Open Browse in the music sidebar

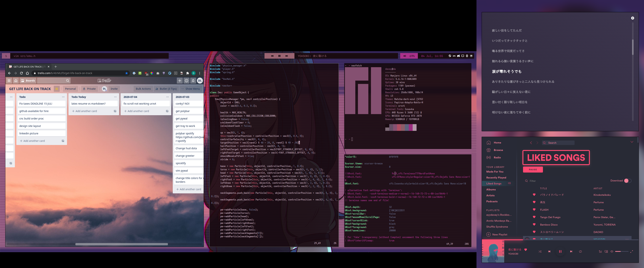point(498,150)
